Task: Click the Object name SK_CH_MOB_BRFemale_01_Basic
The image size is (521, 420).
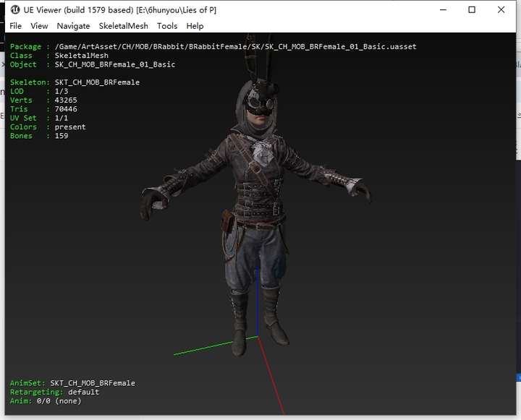Action: pos(115,64)
